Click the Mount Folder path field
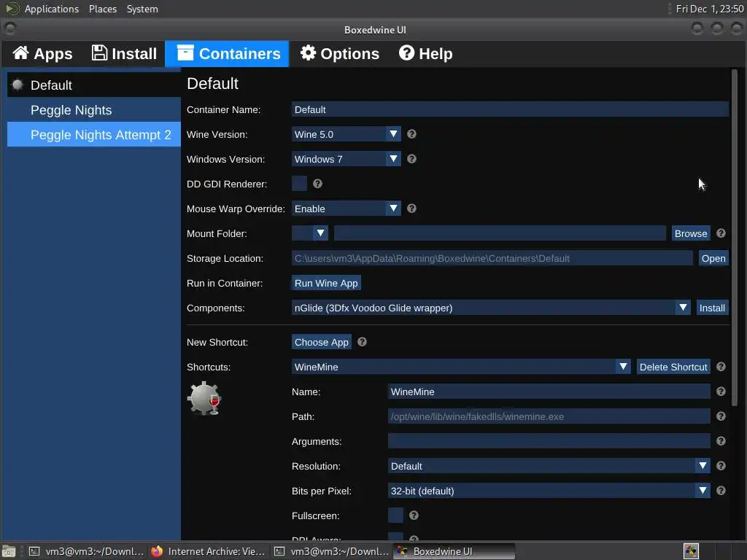 tap(500, 233)
